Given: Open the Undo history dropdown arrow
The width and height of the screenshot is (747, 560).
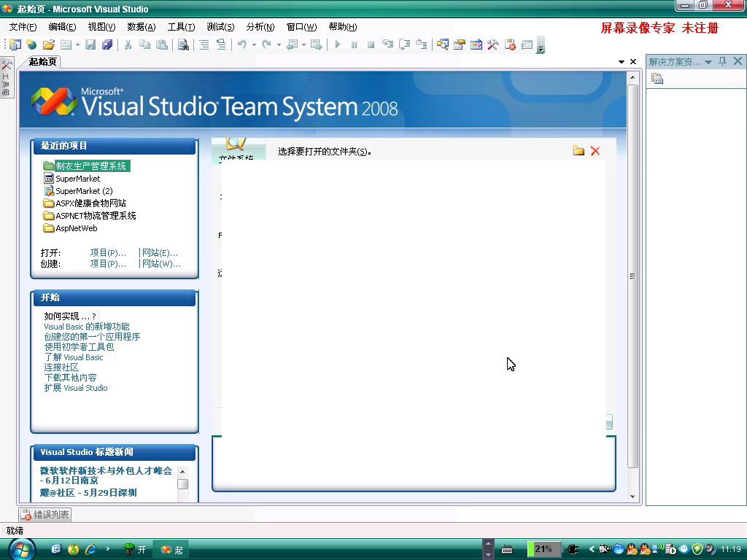Looking at the screenshot, I should (x=254, y=44).
